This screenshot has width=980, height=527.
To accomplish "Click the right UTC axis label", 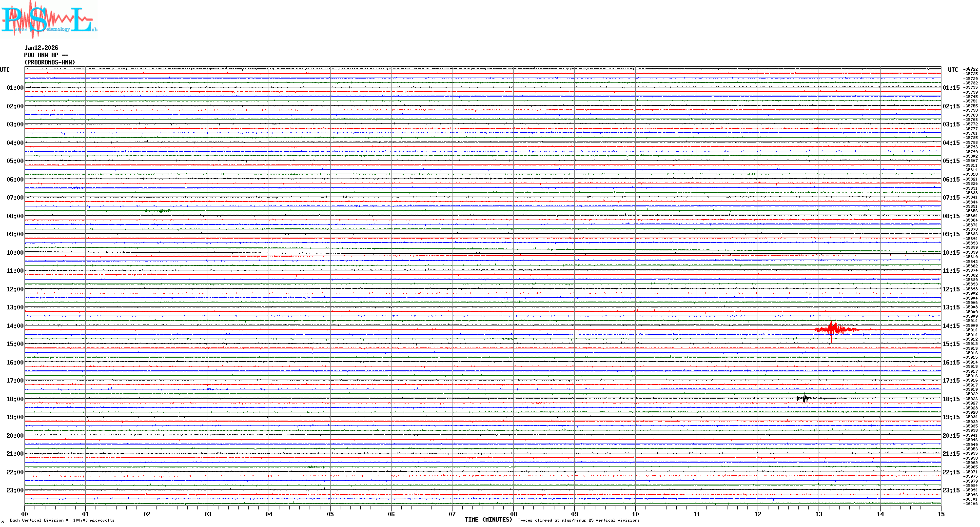I will coord(953,70).
